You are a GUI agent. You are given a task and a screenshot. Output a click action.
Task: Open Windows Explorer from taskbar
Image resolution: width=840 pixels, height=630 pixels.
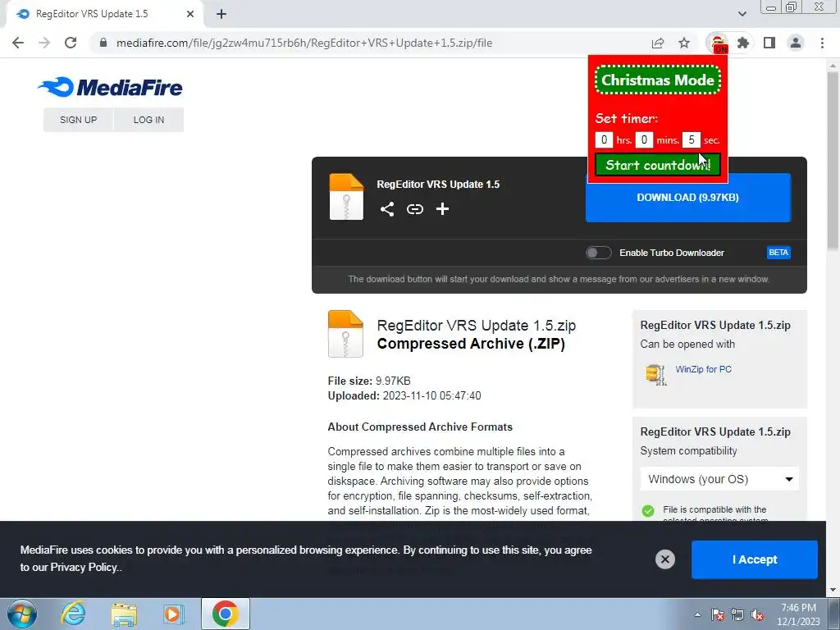[x=124, y=614]
